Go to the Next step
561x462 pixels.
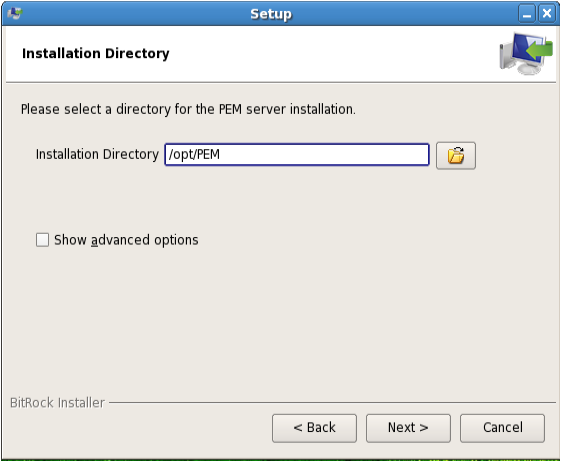coord(408,428)
